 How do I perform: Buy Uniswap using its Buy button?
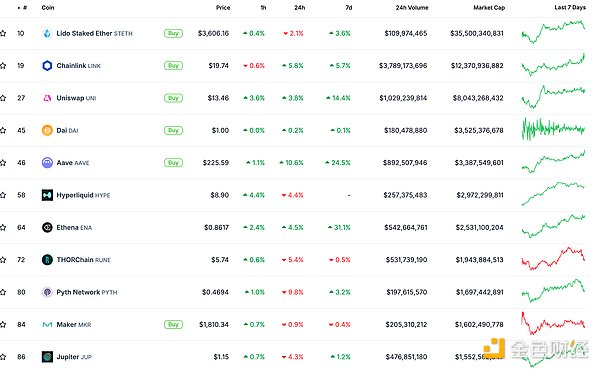173,98
